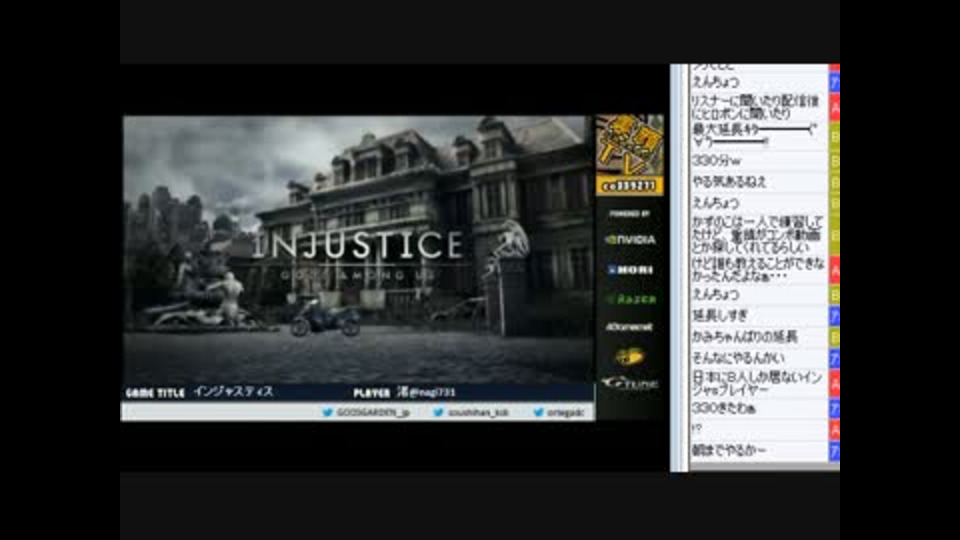Open the rightmost Twitter handle
This screenshot has width=960, height=540.
(566, 413)
